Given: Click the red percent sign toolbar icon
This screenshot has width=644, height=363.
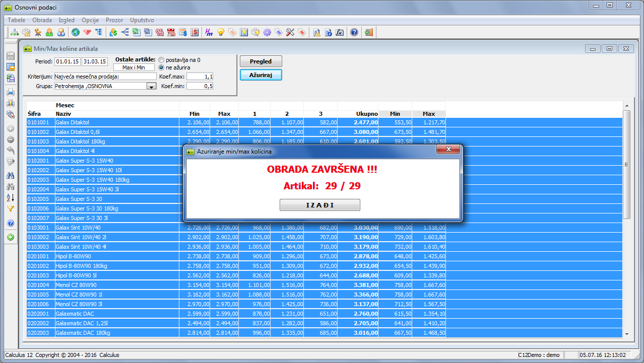Looking at the screenshot, I should tap(160, 33).
